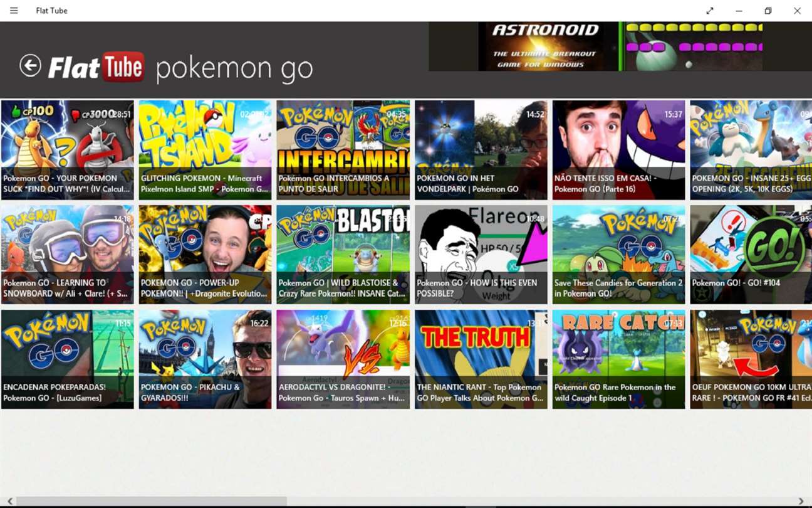Go back with the circled arrow
This screenshot has height=508, width=812.
[30, 65]
